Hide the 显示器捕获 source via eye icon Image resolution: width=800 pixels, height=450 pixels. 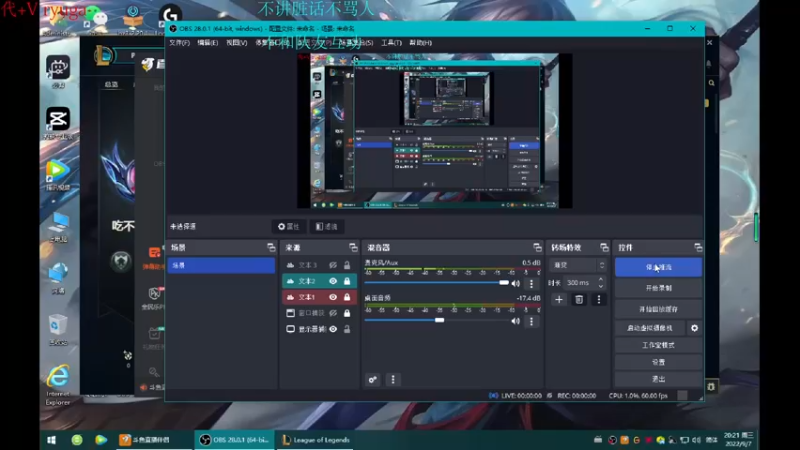[x=333, y=329]
